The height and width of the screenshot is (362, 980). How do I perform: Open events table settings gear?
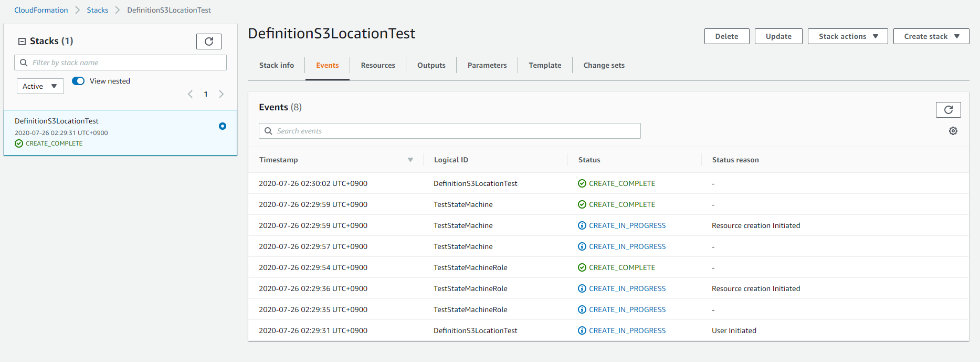(x=953, y=131)
